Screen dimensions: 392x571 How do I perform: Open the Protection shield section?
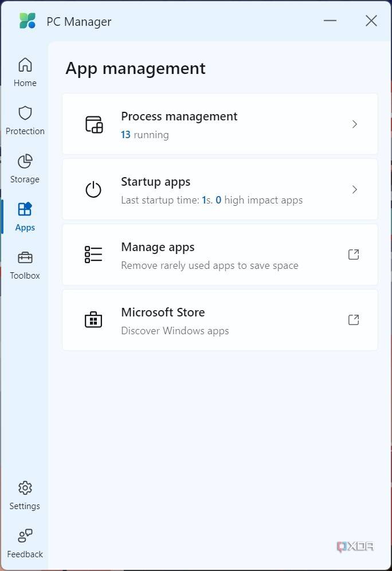point(25,120)
